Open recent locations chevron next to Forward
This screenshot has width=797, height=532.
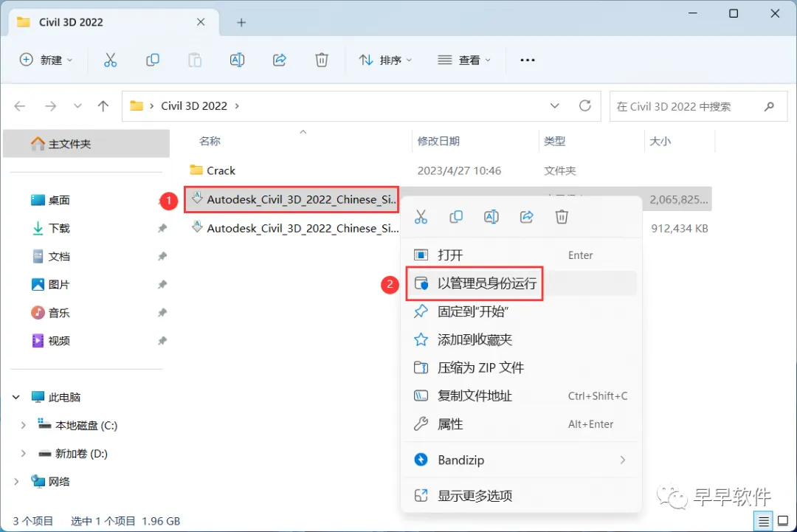point(77,106)
